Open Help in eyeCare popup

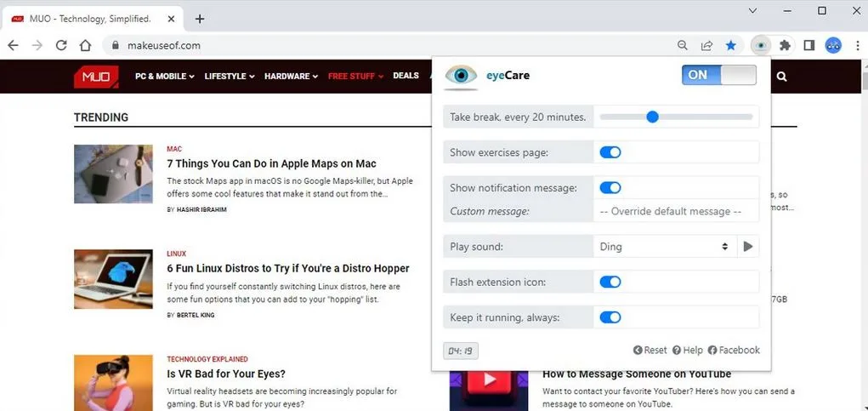point(688,350)
